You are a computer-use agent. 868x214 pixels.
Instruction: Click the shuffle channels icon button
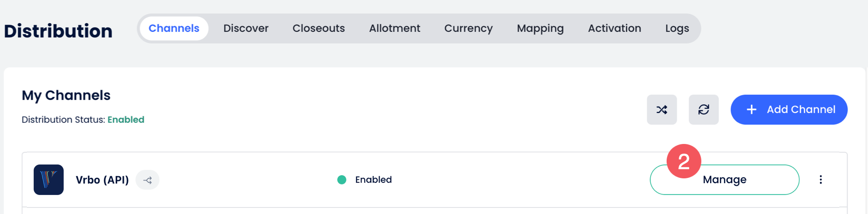click(x=661, y=110)
